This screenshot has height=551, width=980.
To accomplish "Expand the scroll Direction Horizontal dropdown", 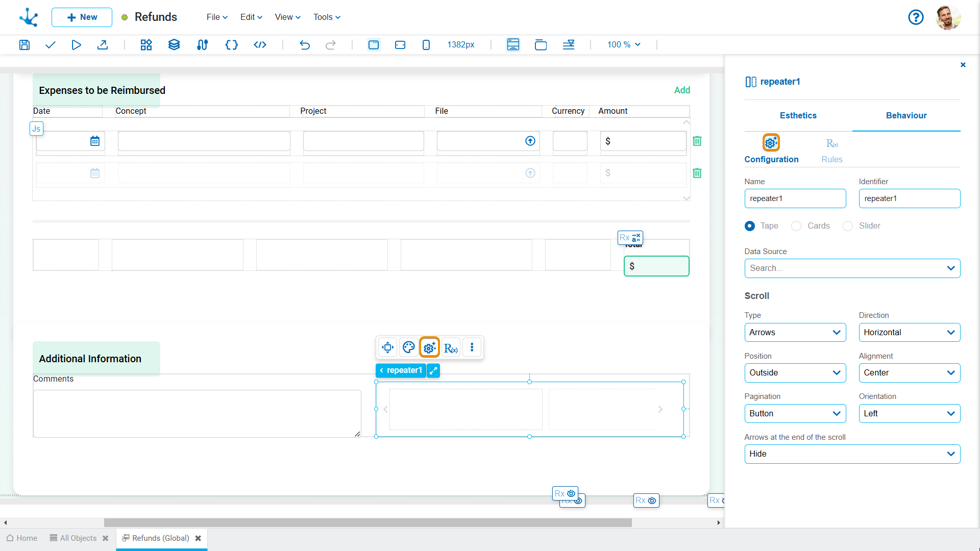I will tap(909, 333).
